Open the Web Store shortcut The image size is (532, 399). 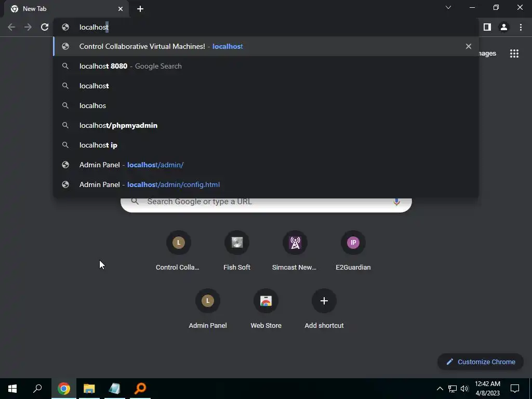tap(266, 309)
